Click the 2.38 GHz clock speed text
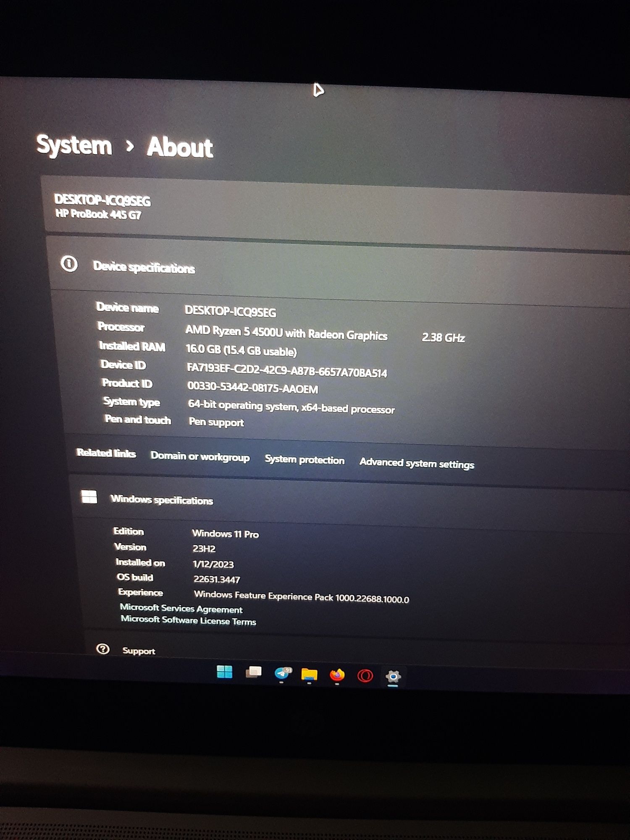The image size is (630, 840). click(x=444, y=337)
